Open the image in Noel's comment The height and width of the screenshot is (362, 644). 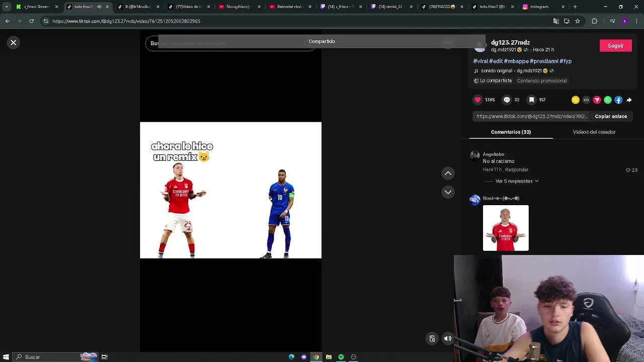click(x=506, y=228)
